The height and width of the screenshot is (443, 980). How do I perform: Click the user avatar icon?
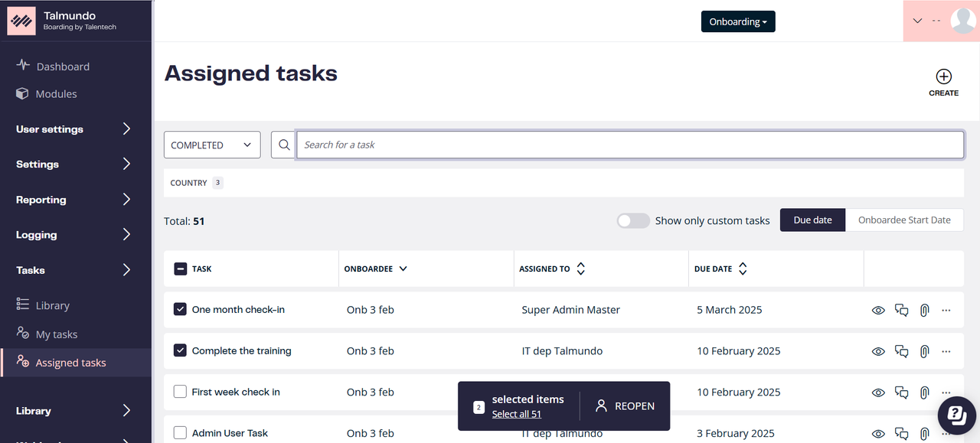click(x=962, y=21)
